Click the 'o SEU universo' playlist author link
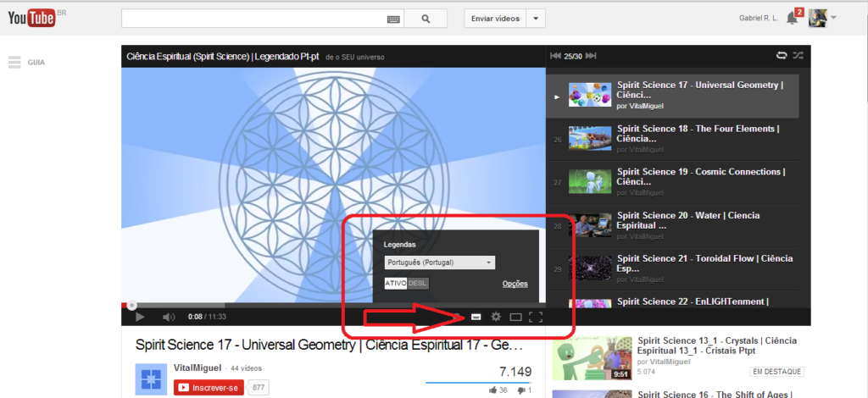The image size is (868, 398). [359, 57]
